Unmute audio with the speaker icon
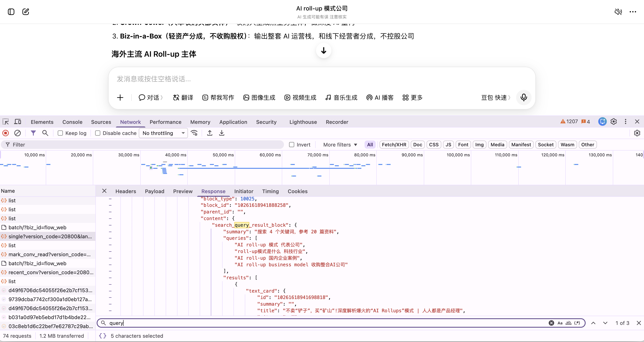Image resolution: width=644 pixels, height=342 pixels. tap(618, 12)
